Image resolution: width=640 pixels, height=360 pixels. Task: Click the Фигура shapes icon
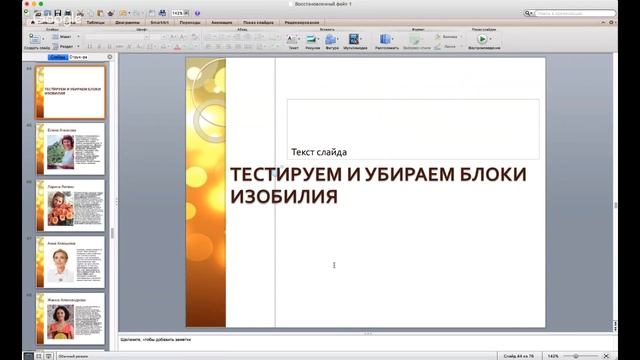click(331, 39)
